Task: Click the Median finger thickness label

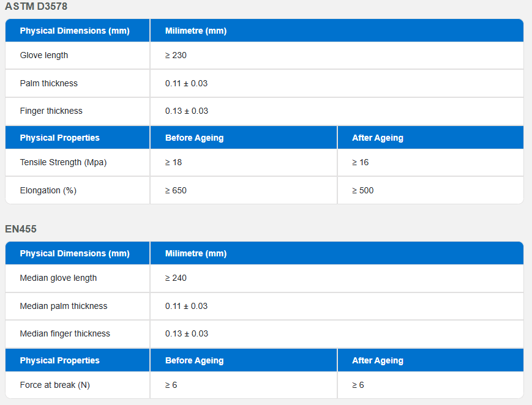Action: (65, 334)
